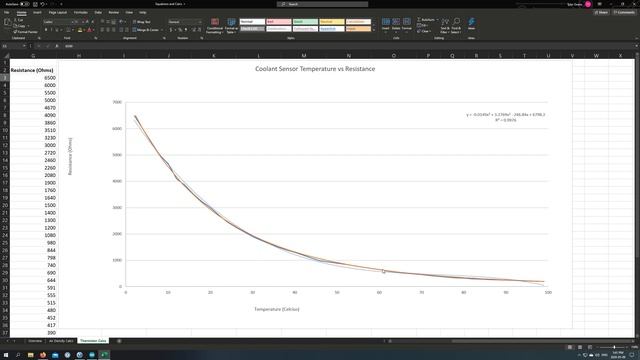Screen dimensions: 640x360
Task: Apply the Bad cell style
Action: (278, 22)
